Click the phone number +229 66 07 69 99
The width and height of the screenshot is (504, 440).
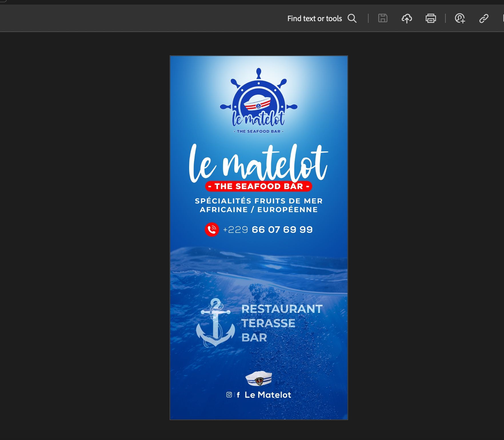pyautogui.click(x=268, y=230)
